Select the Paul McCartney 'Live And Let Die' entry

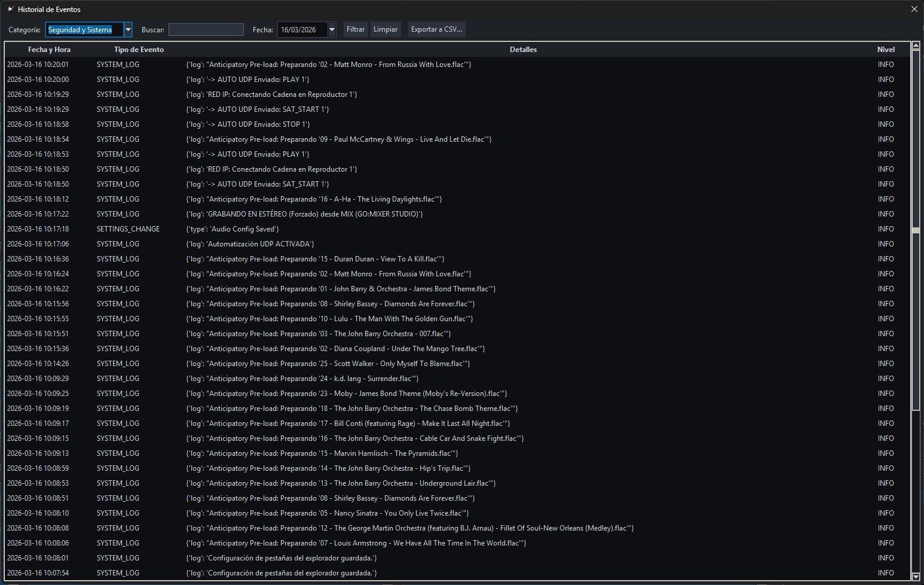click(457, 139)
